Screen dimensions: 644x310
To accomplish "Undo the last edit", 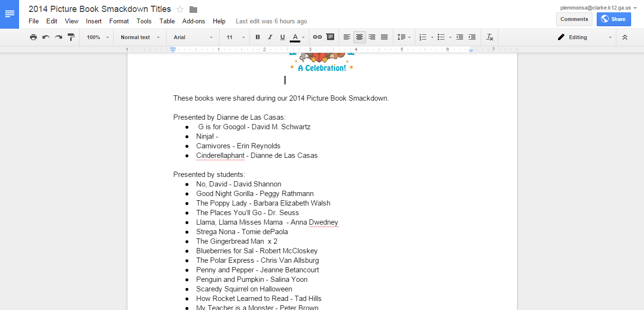I will tap(46, 37).
